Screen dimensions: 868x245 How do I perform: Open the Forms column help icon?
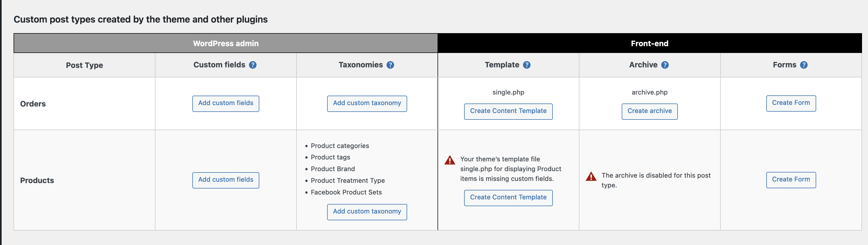[x=804, y=65]
